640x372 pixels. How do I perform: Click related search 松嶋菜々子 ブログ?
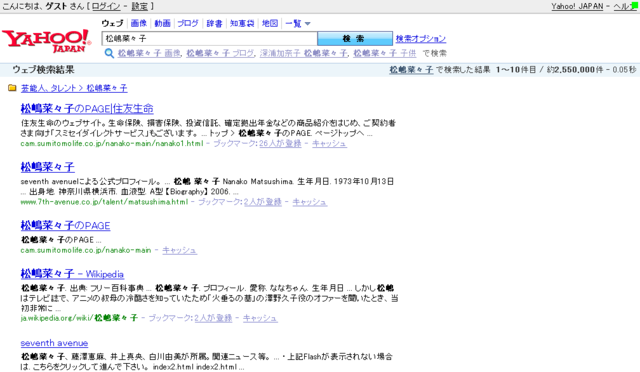220,53
